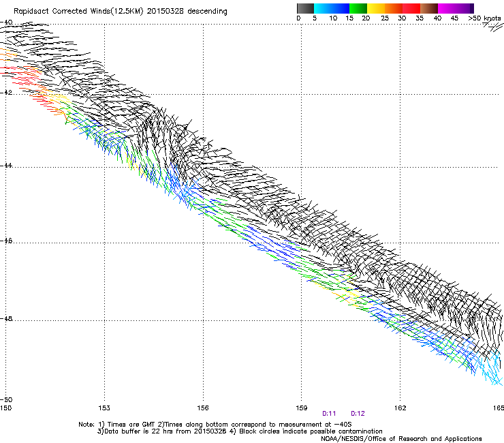This screenshot has width=504, height=443.
Task: Click the '-40' latitude axis label
Action: click(x=6, y=22)
